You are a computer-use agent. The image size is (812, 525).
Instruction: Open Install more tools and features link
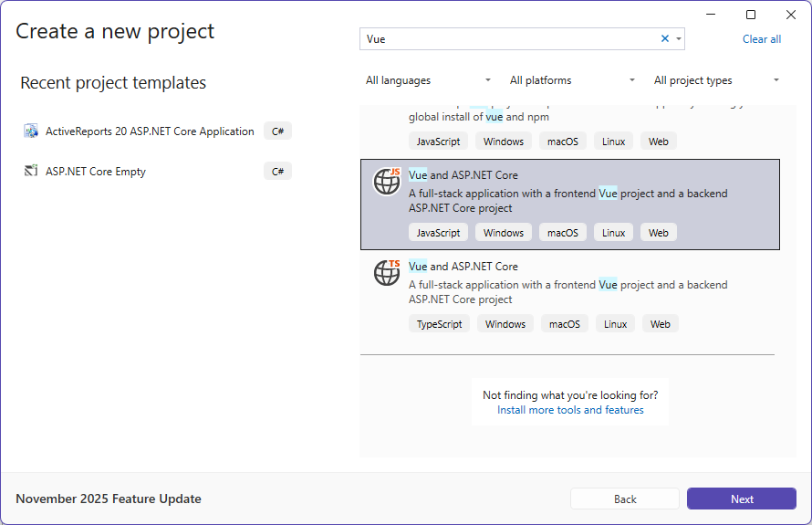570,410
